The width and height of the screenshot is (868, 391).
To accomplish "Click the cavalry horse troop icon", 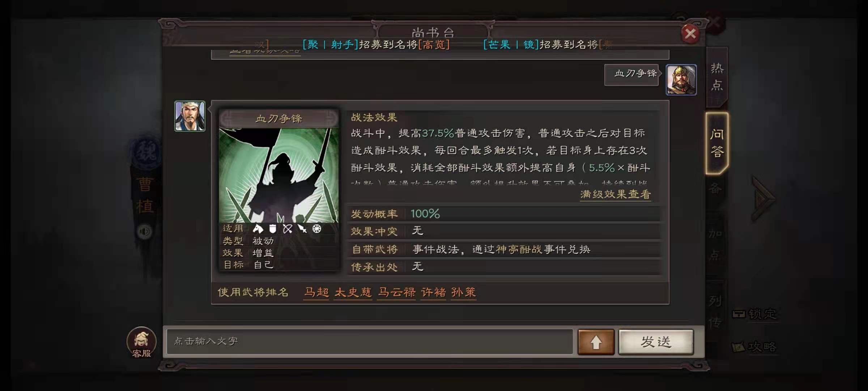I will (258, 228).
